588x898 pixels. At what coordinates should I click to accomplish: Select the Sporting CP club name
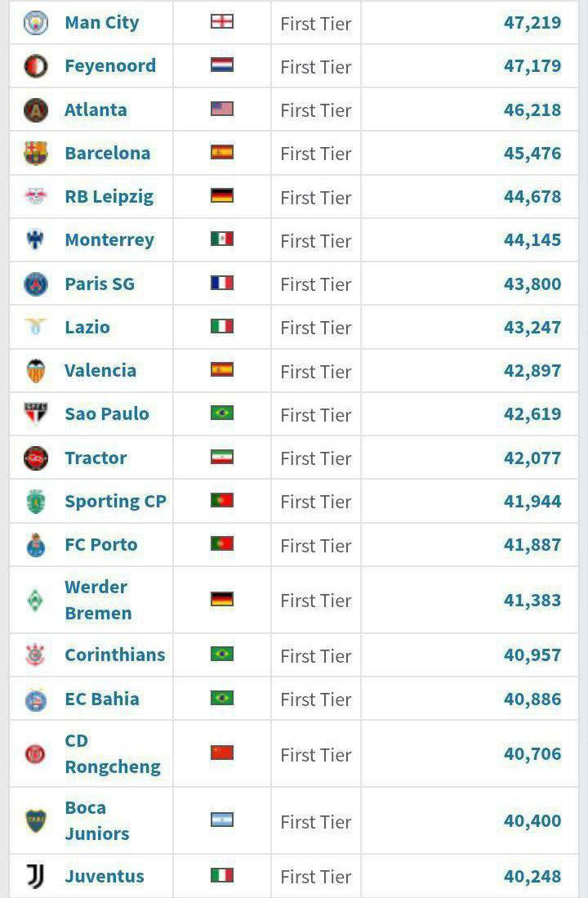click(x=115, y=501)
